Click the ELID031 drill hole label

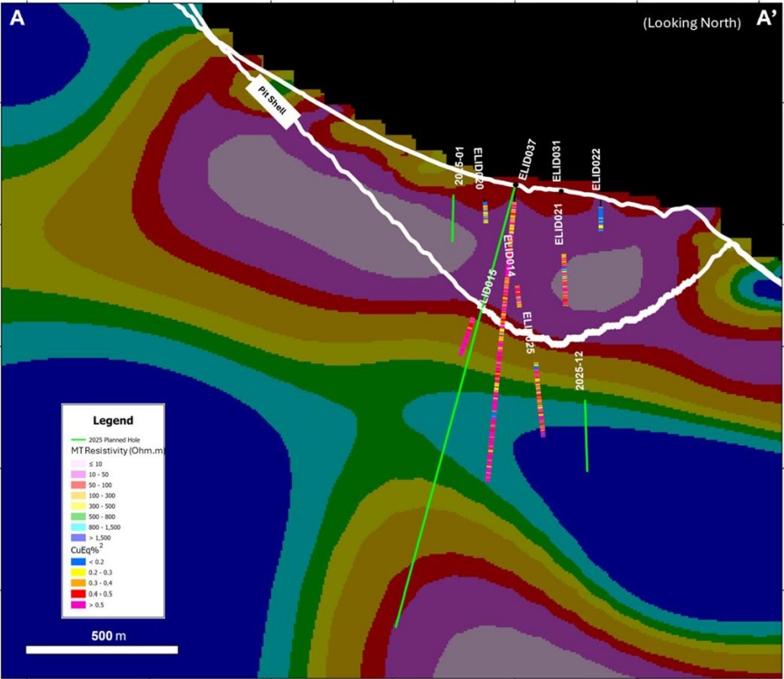(x=556, y=160)
